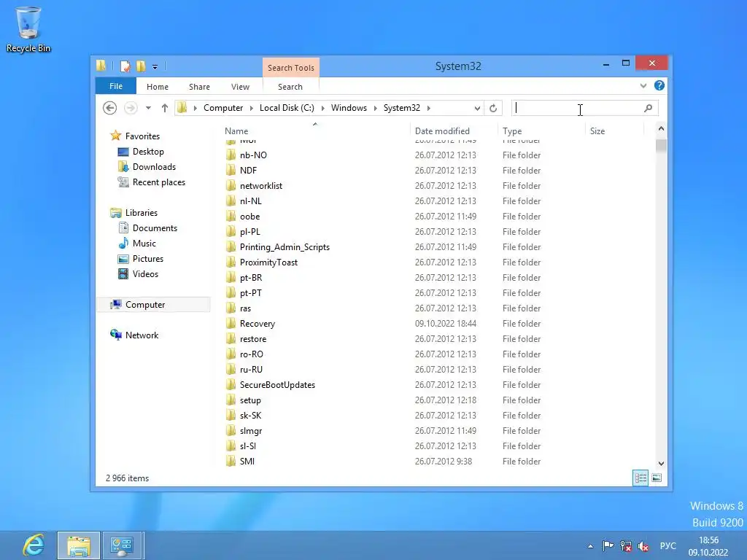Open the View ribbon tab
Image resolution: width=747 pixels, height=560 pixels.
[240, 87]
